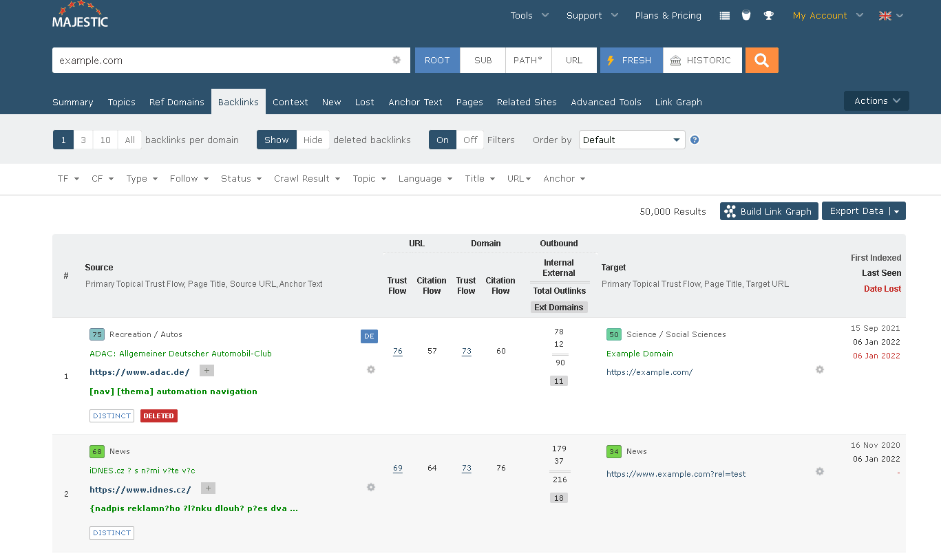Turn filters Off
The width and height of the screenshot is (941, 560).
470,140
